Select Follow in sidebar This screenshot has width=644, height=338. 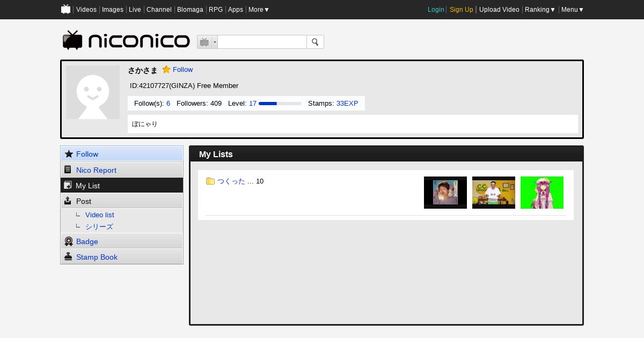click(x=122, y=154)
